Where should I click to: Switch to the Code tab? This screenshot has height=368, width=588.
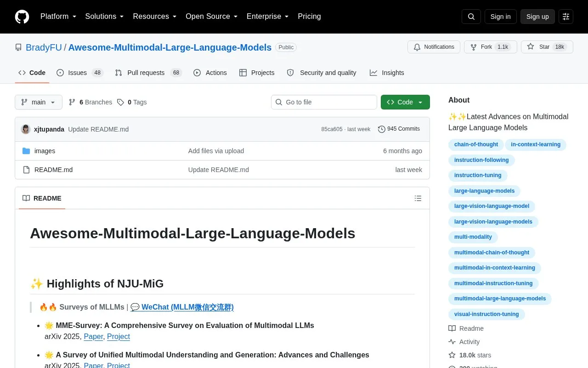(x=32, y=73)
